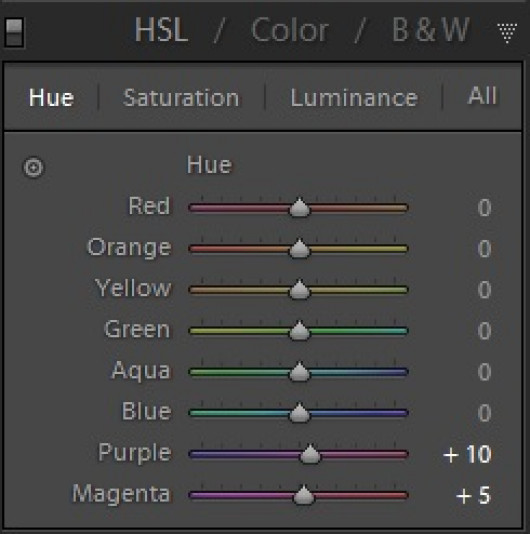Click the Red hue slider handle
The width and height of the screenshot is (530, 534).
(x=299, y=207)
